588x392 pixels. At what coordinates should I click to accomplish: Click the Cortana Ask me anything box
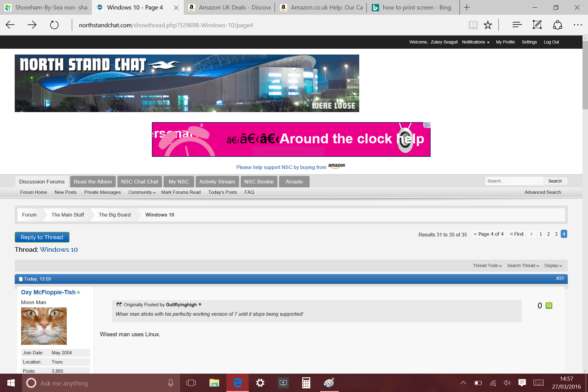[101, 383]
